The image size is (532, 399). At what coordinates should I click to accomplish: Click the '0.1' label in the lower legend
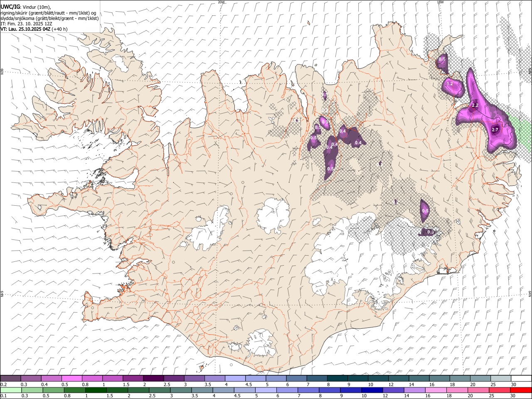3,396
